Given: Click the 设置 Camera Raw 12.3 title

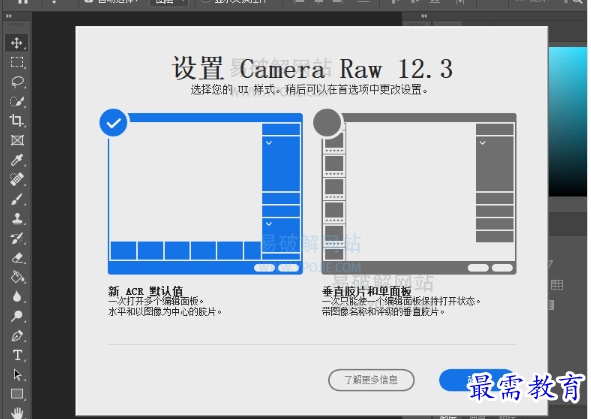Looking at the screenshot, I should point(312,69).
